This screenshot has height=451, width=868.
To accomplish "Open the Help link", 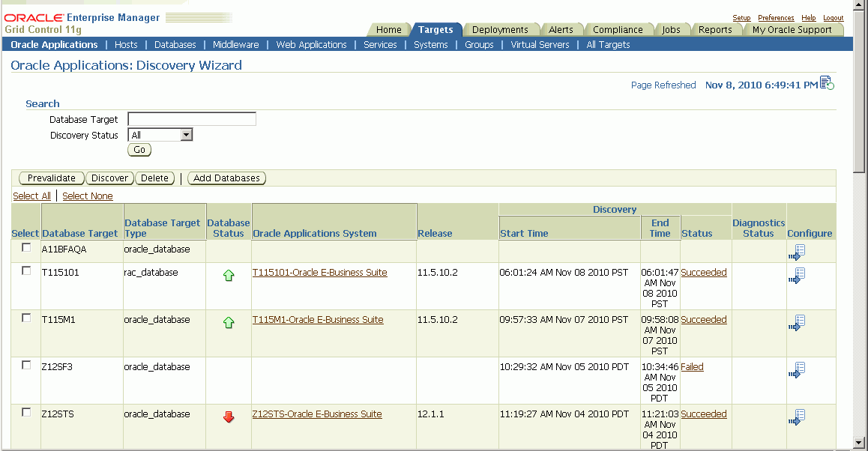I will pyautogui.click(x=808, y=18).
